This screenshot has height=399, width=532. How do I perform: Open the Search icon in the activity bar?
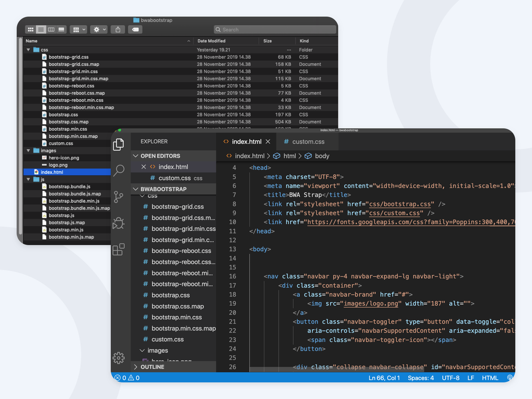[x=119, y=170]
